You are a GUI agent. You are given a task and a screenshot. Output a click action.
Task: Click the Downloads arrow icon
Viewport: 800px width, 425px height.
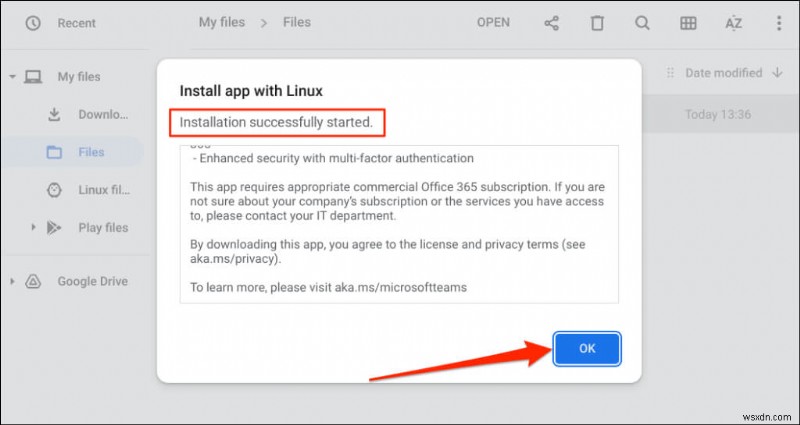(54, 114)
